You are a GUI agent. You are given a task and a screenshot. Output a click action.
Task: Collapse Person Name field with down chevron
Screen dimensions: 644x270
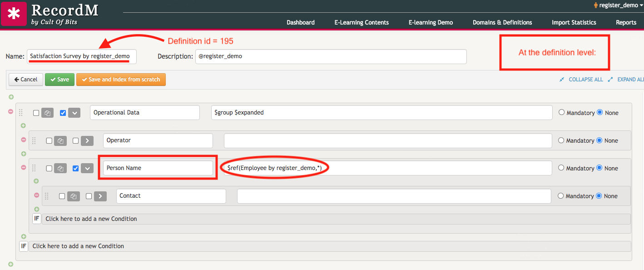[x=87, y=169]
